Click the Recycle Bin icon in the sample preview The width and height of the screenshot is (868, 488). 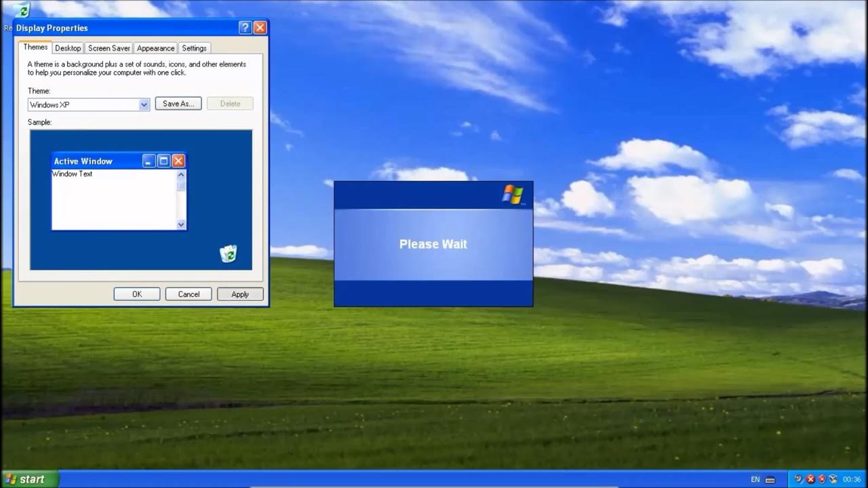pos(229,253)
